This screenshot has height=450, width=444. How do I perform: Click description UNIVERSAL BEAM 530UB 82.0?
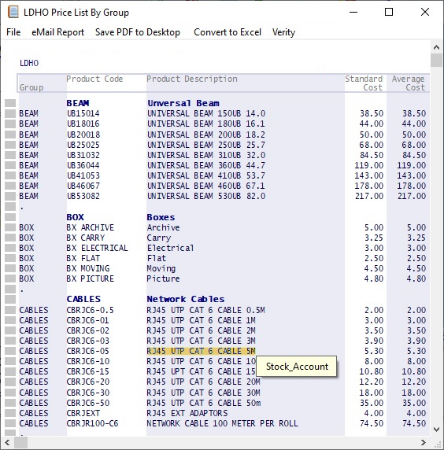[206, 196]
